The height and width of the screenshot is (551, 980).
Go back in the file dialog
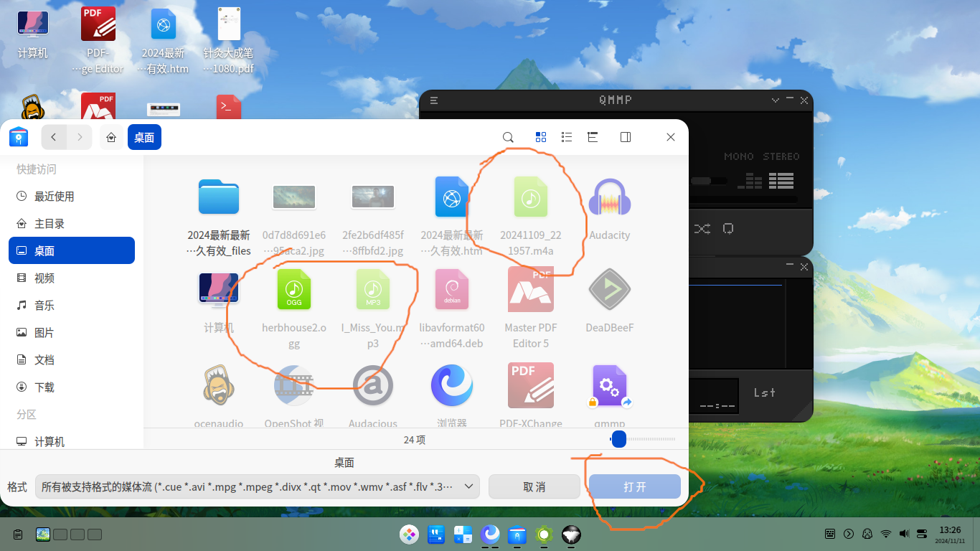coord(54,137)
